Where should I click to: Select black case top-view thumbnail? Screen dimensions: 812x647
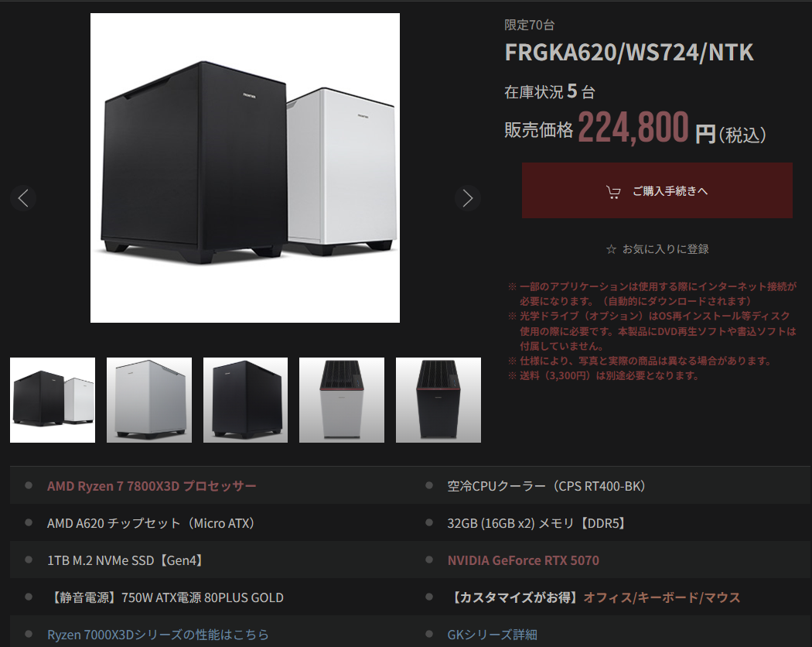tap(438, 400)
